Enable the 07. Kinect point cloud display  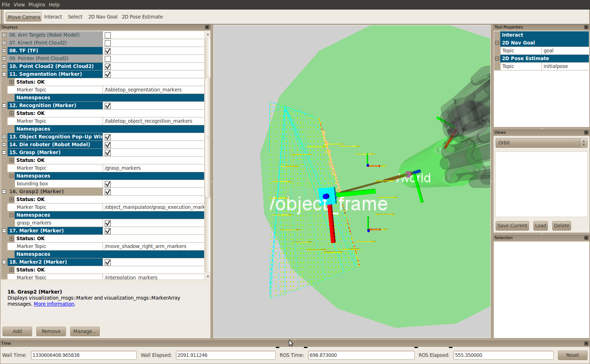(108, 43)
